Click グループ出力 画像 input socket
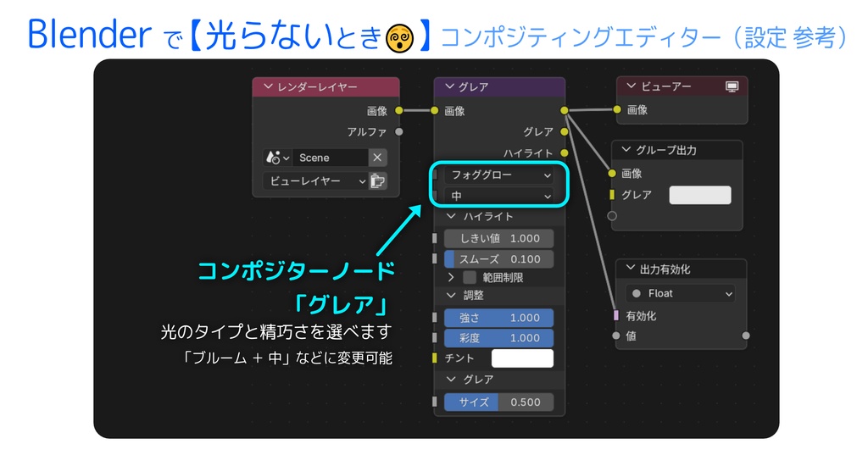868x455 pixels. (612, 173)
